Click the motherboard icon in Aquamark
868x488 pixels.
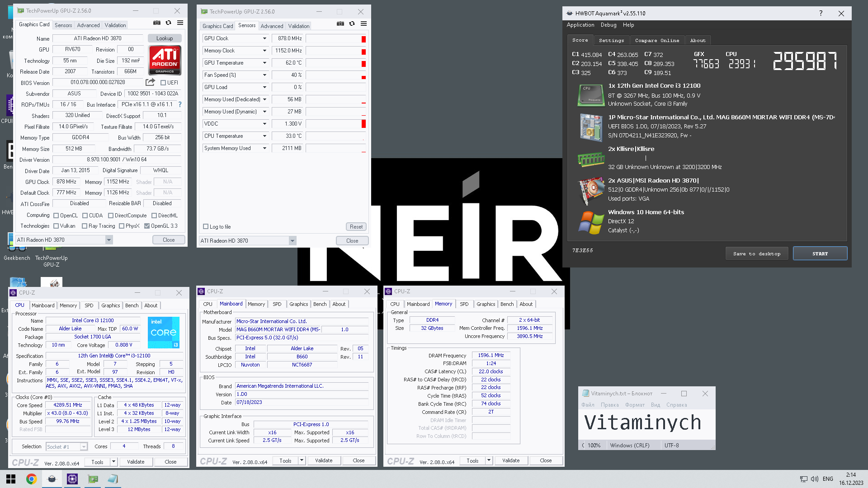[x=591, y=127]
